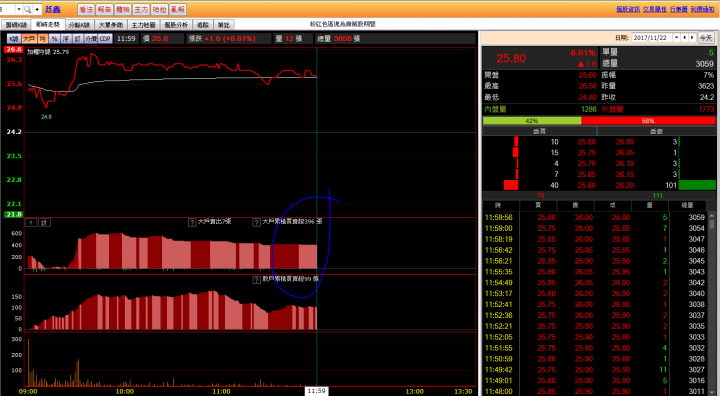Switch to the 追蹤 tab
The image size is (720, 396).
pyautogui.click(x=203, y=25)
